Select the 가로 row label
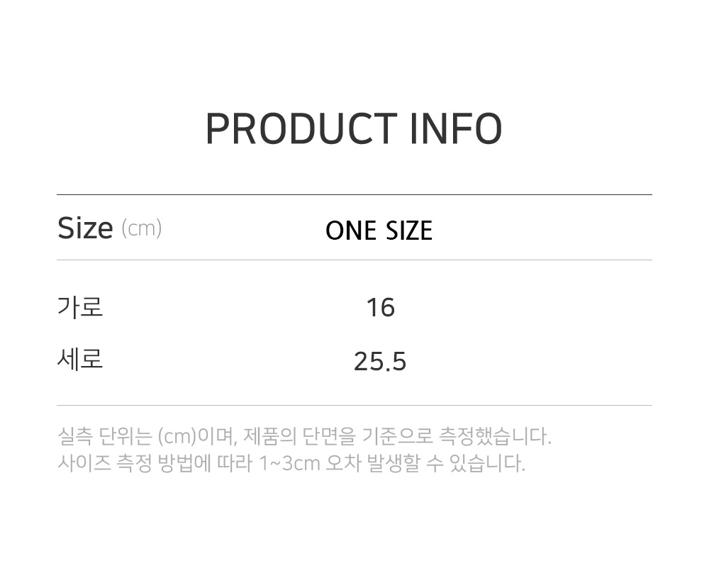709x588 pixels. (x=80, y=307)
